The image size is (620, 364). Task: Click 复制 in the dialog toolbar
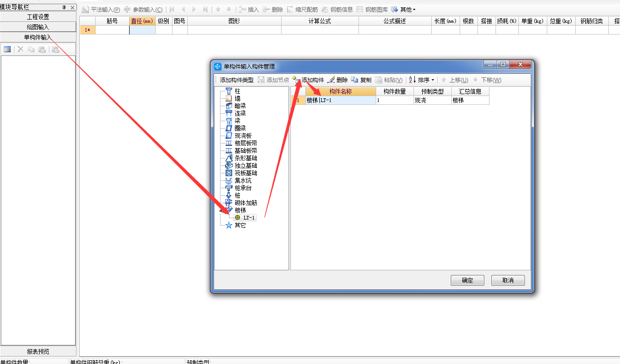point(361,80)
